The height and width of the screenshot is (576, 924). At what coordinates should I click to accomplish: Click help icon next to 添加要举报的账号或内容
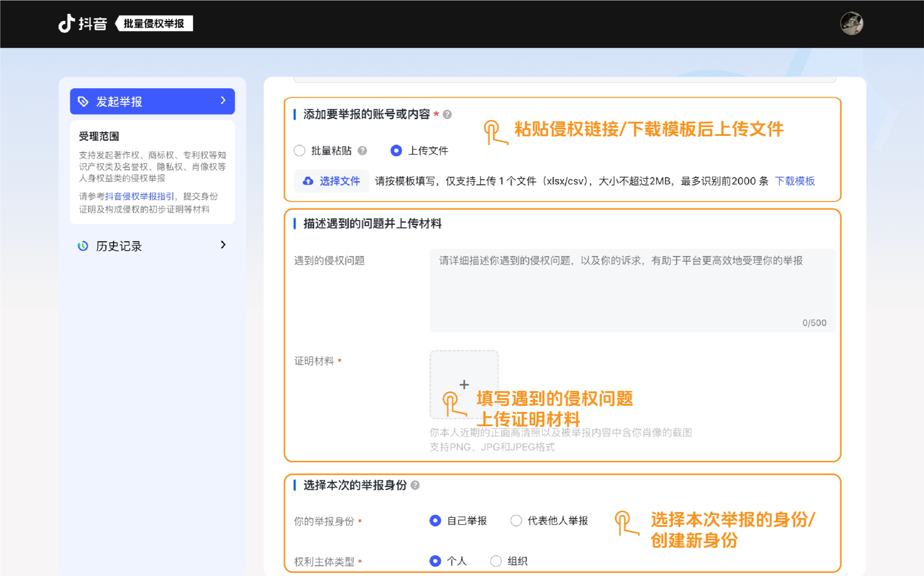(x=447, y=115)
